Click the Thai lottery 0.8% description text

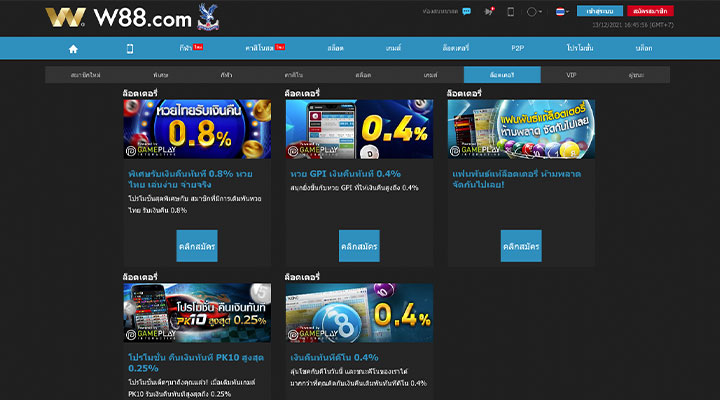tap(195, 204)
